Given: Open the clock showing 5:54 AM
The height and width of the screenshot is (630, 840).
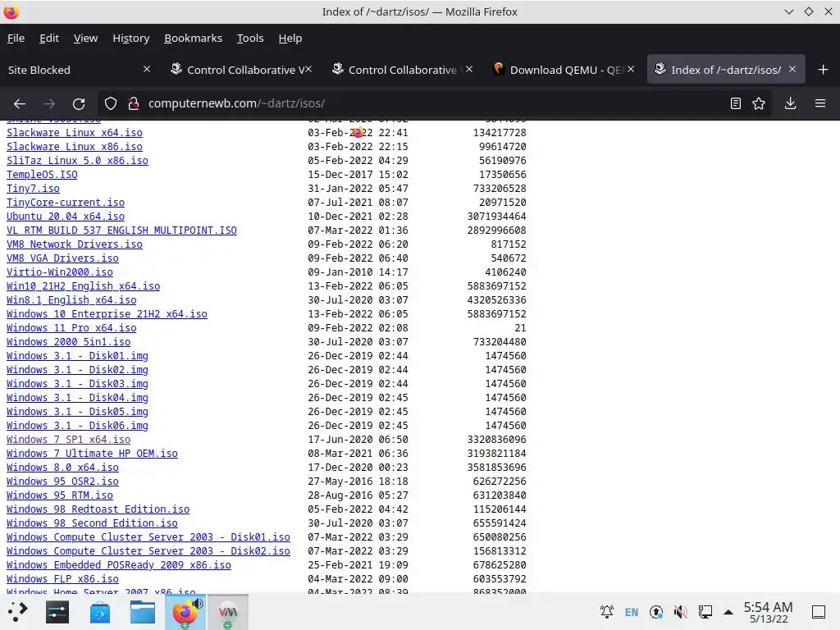Looking at the screenshot, I should click(x=768, y=612).
